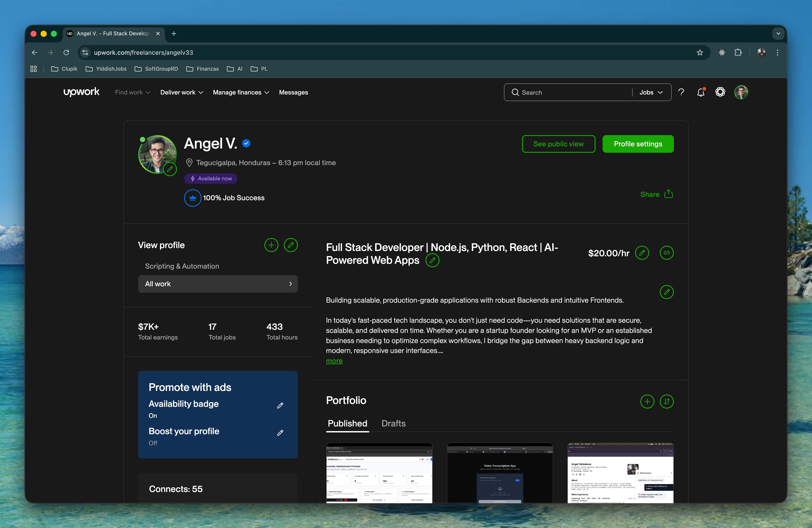
Task: Click the See public view button
Action: click(x=558, y=144)
